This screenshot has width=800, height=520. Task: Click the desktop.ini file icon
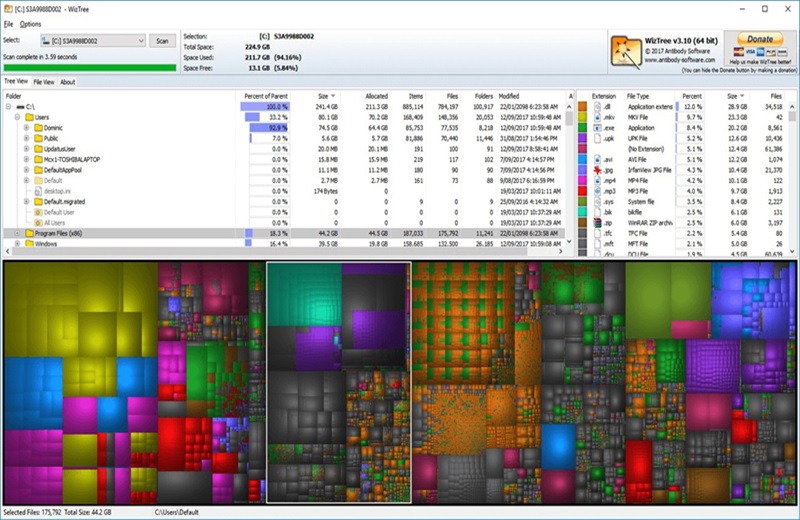38,191
